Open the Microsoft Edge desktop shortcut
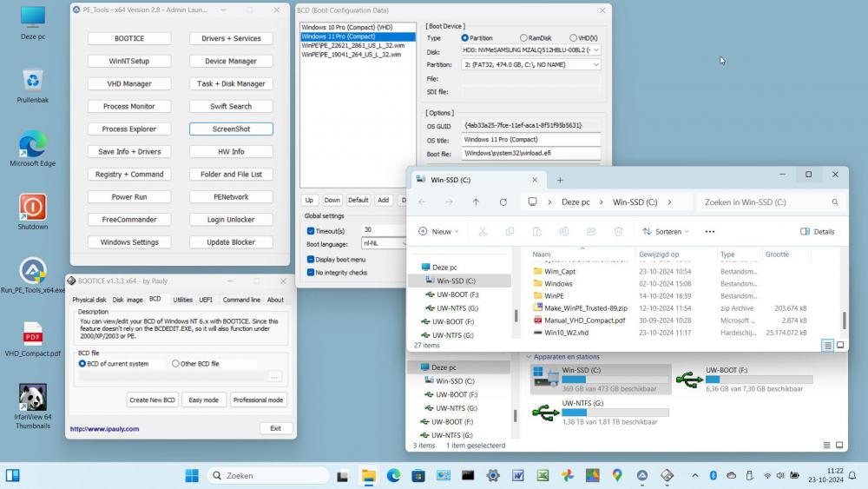 tap(33, 144)
